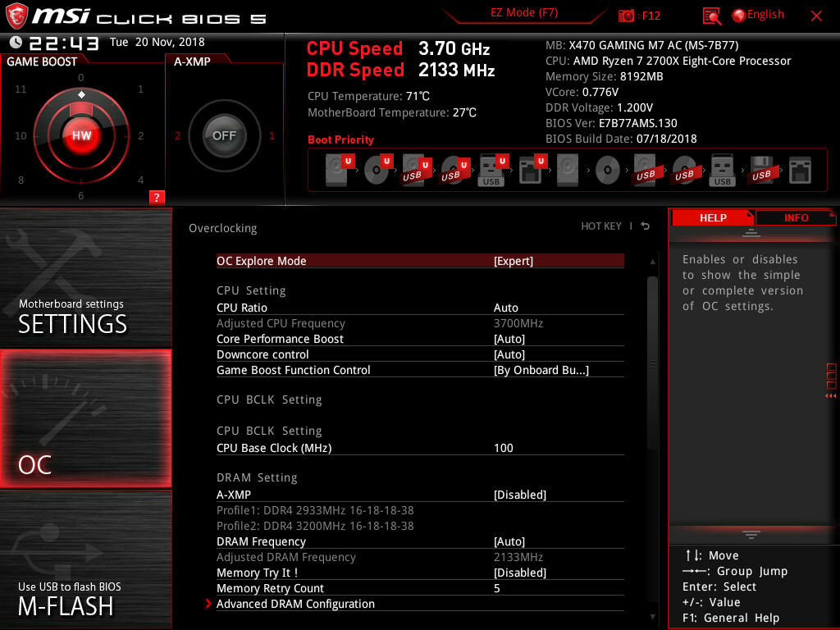Select the USB key boot icon with U badge

[493, 170]
